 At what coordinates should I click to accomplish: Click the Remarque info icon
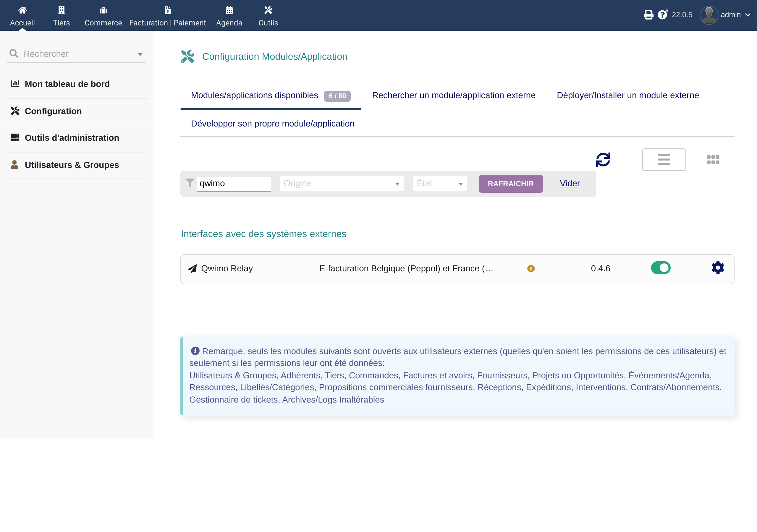pos(195,351)
